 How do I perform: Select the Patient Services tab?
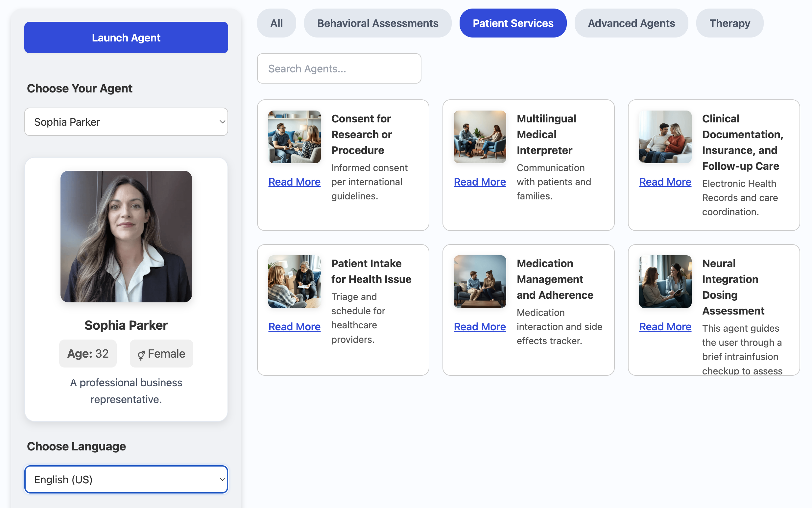coord(513,23)
